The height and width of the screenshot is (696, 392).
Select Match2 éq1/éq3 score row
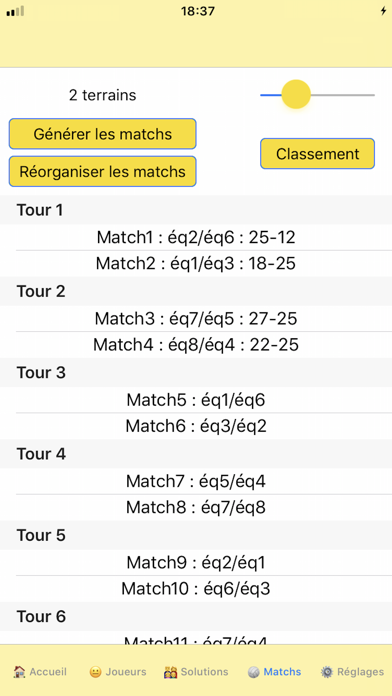click(196, 264)
